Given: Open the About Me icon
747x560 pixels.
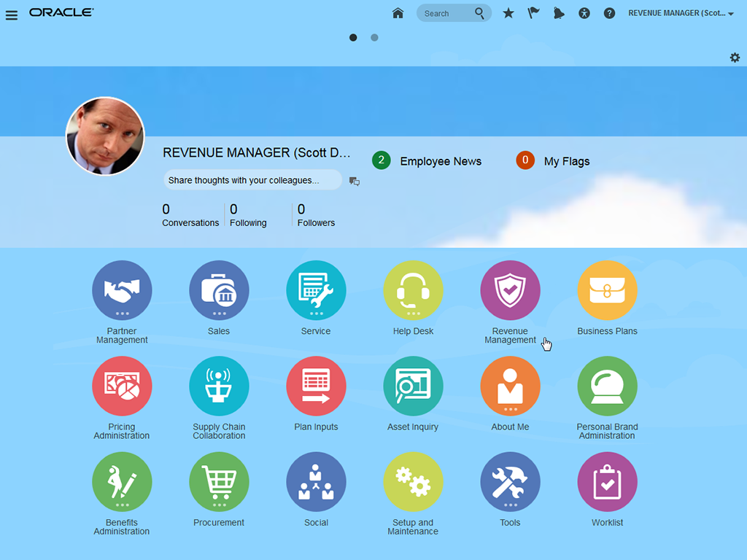Looking at the screenshot, I should (510, 386).
